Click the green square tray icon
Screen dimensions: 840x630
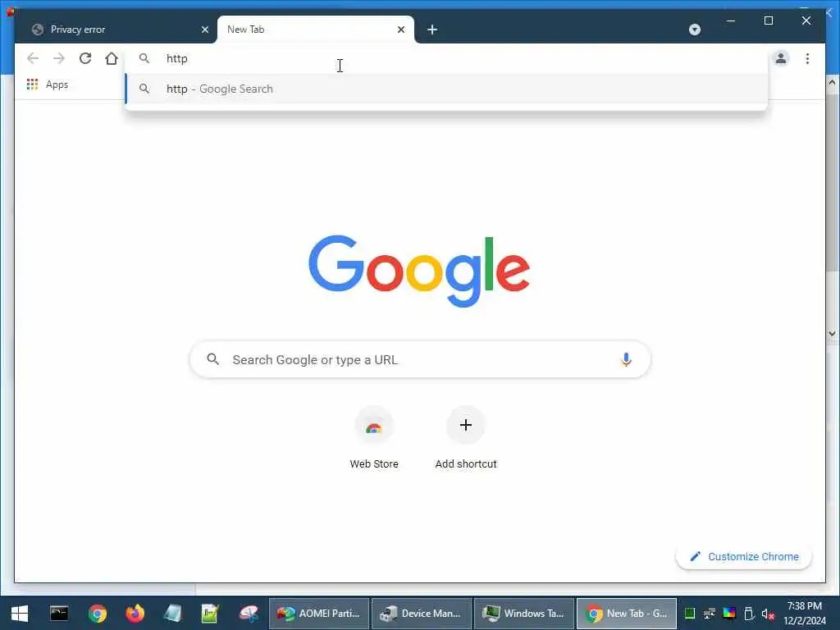(690, 614)
